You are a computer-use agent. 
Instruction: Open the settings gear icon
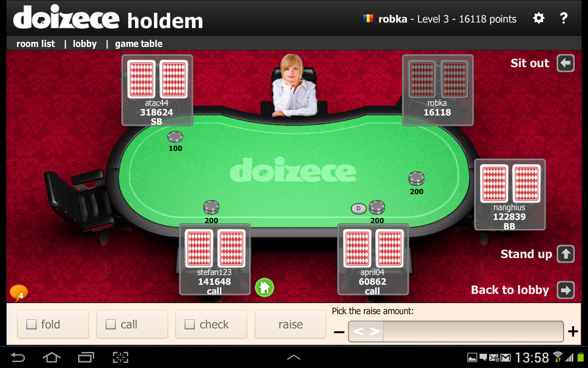(538, 18)
